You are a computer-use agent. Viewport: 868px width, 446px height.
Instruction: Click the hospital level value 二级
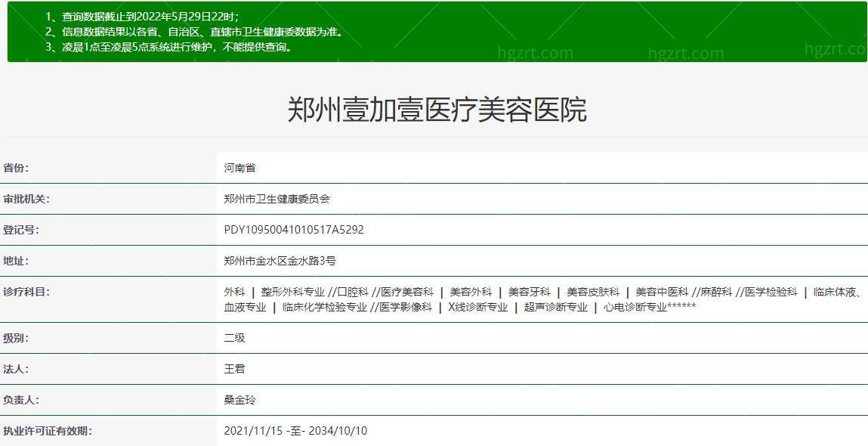[233, 338]
